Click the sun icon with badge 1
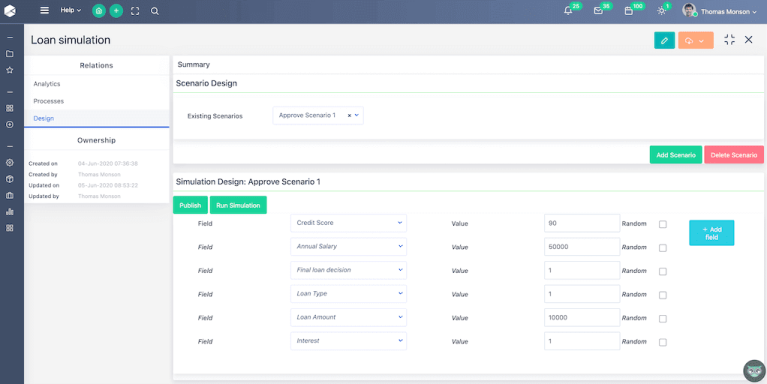This screenshot has width=767, height=384. point(661,11)
